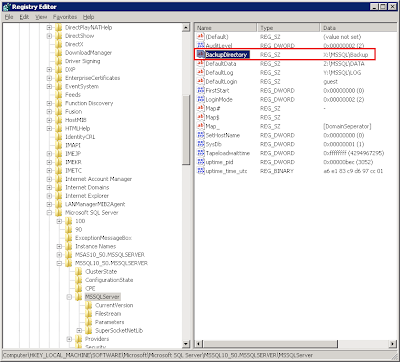Open the View menu
This screenshot has width=400, height=362.
point(41,17)
